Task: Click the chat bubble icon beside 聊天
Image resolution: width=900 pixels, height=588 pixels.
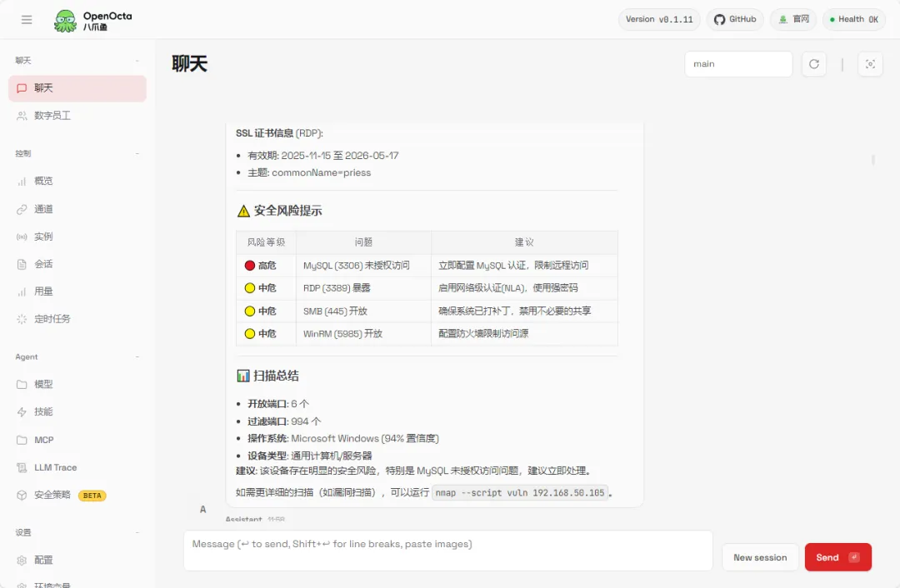Action: click(x=22, y=88)
